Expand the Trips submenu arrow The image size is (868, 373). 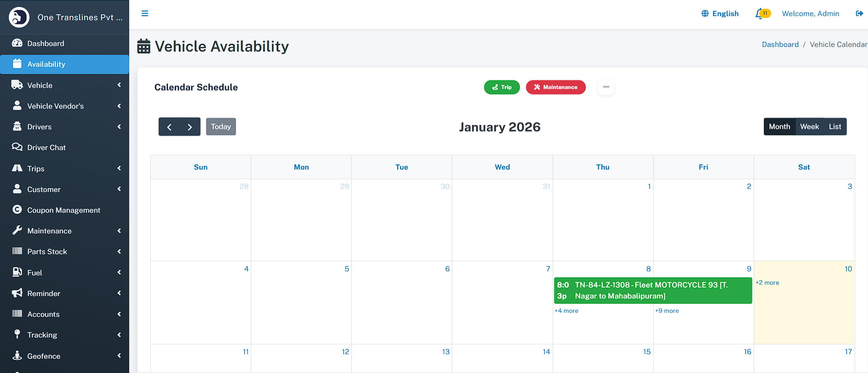pos(119,169)
